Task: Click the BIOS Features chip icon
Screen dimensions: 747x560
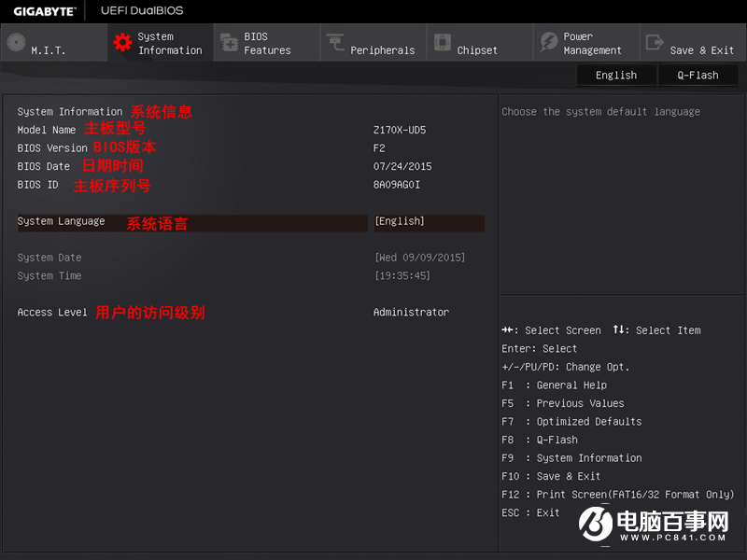Action: pos(229,42)
